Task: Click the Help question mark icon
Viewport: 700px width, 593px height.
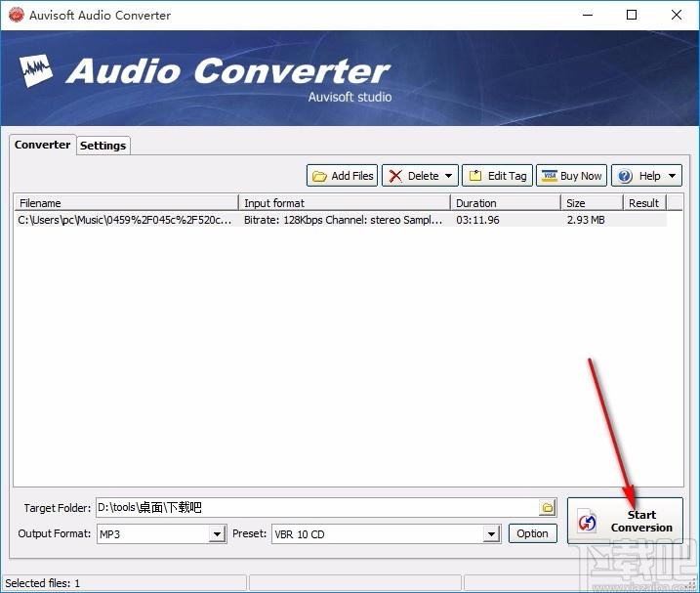Action: coord(625,176)
